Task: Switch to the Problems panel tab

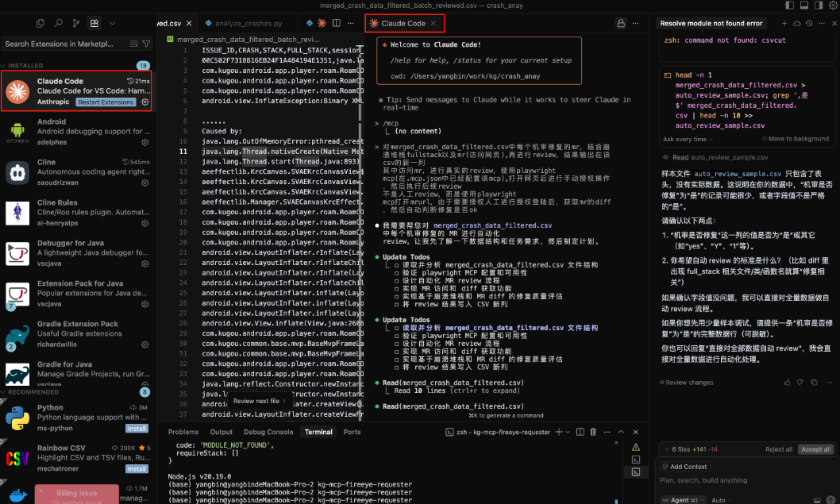Action: (x=183, y=433)
